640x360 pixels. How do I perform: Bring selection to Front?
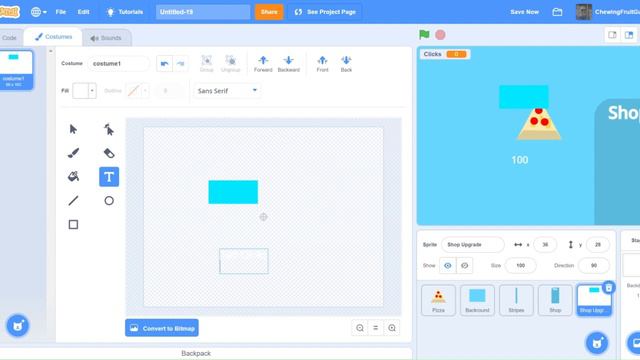pyautogui.click(x=322, y=64)
